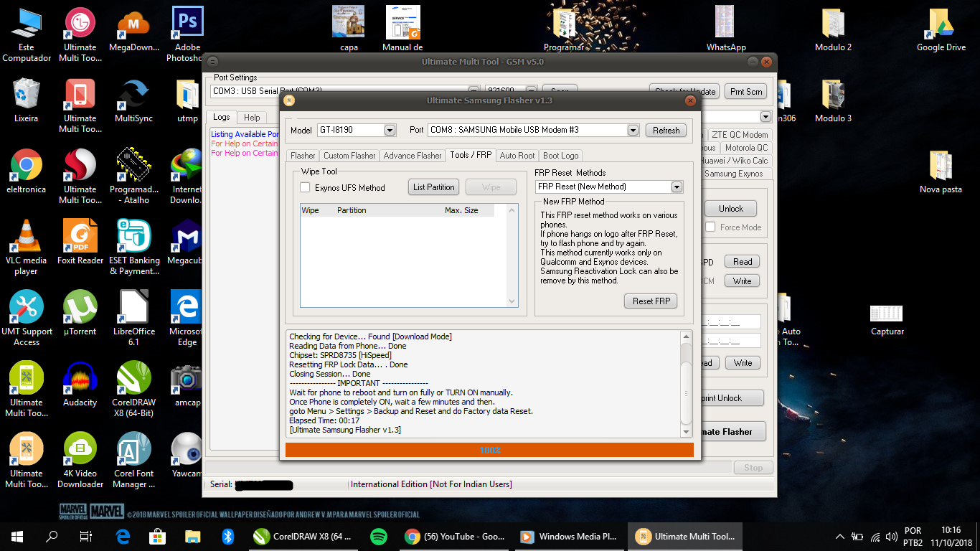Open the Foxit Reader shortcut
Viewport: 980px width, 551px height.
coord(80,242)
